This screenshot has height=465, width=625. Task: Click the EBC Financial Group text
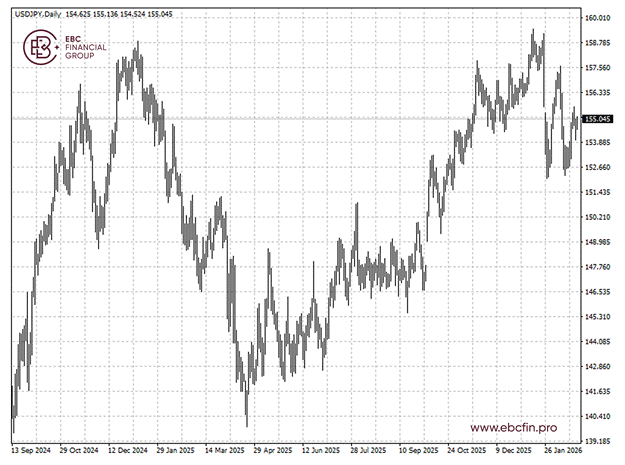coord(79,47)
